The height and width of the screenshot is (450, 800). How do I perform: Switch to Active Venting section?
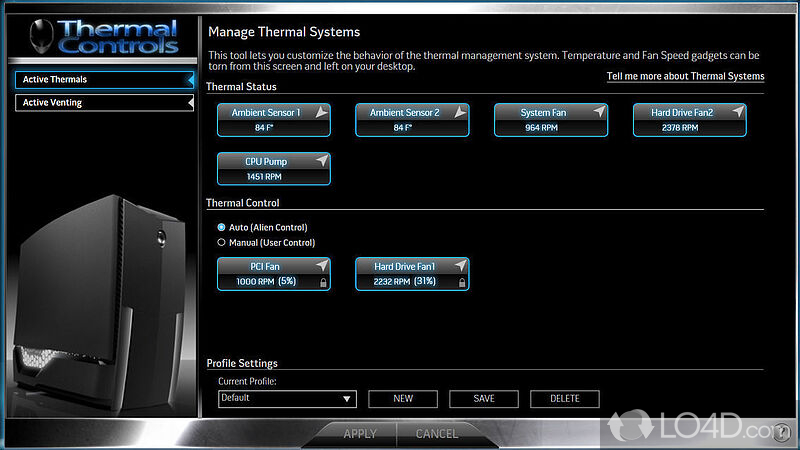point(104,102)
